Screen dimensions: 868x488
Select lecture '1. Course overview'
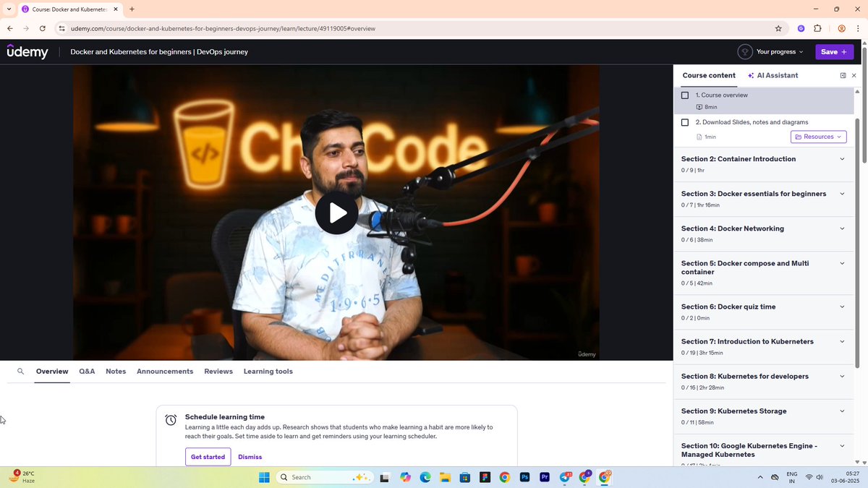tap(764, 100)
